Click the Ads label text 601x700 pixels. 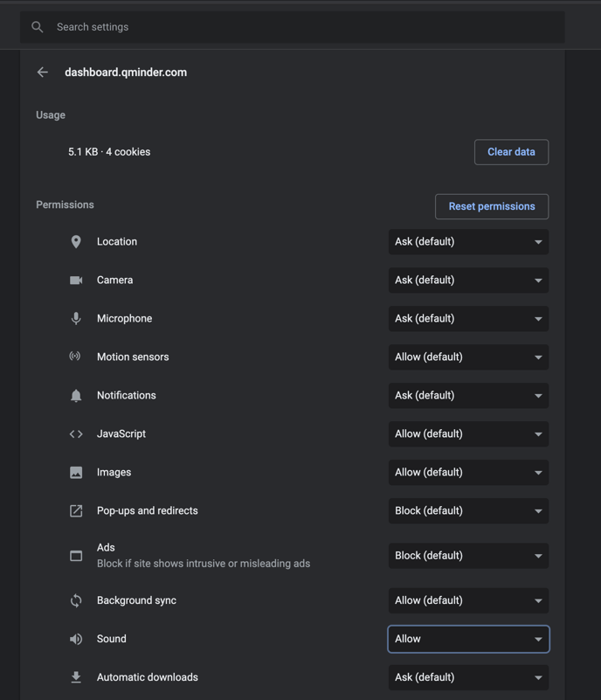[106, 547]
